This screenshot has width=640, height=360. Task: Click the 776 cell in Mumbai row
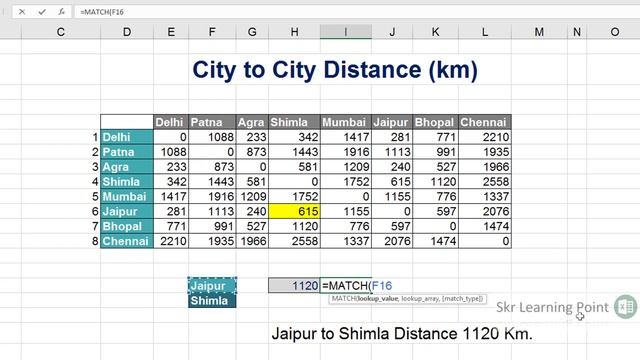[x=436, y=196]
